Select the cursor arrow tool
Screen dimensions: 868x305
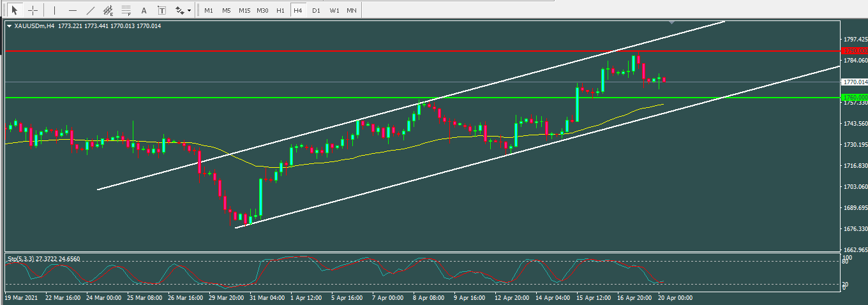point(15,10)
